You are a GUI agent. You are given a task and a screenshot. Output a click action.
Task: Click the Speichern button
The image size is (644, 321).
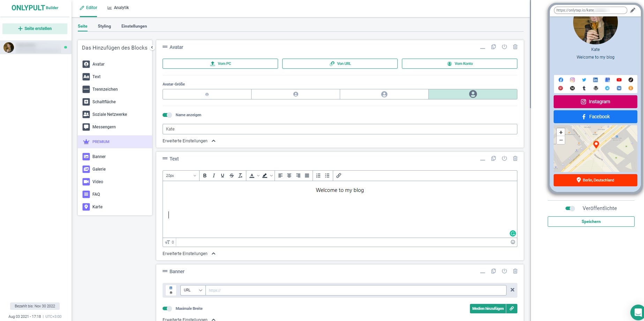591,222
